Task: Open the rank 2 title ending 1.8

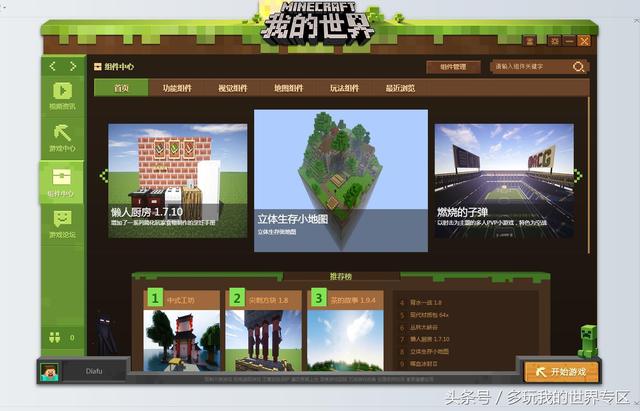Action: pyautogui.click(x=268, y=300)
